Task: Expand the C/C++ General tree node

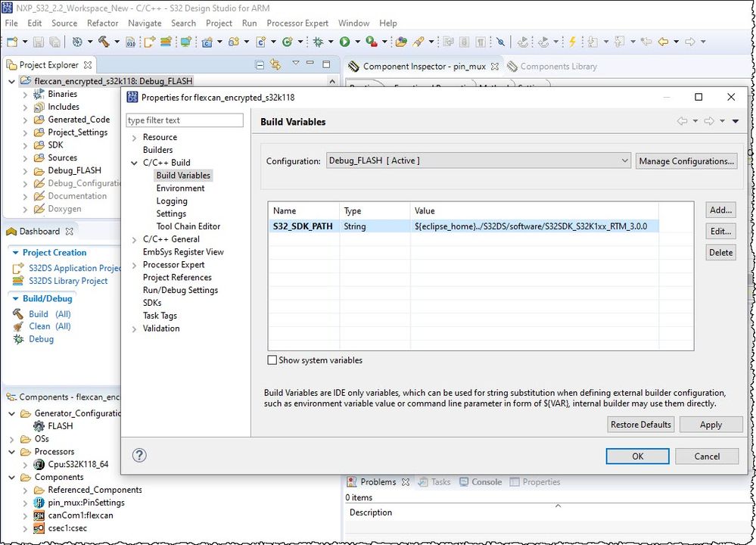Action: coord(134,240)
